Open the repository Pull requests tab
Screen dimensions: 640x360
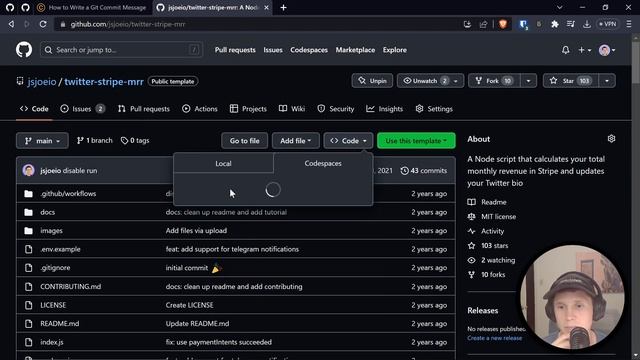point(144,109)
